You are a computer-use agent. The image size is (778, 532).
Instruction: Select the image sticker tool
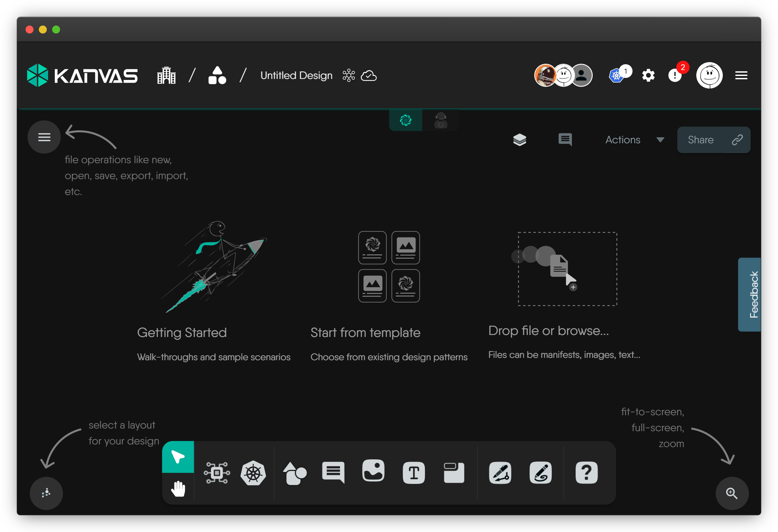click(x=373, y=470)
